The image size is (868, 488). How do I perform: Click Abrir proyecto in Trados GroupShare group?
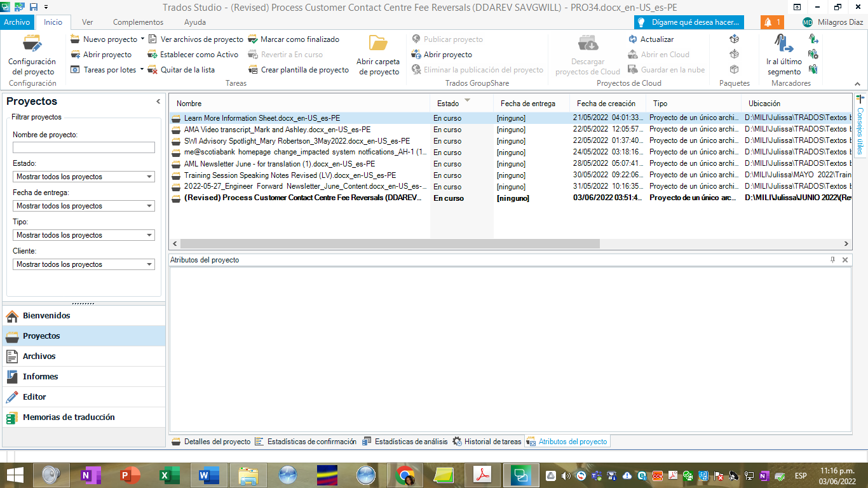pyautogui.click(x=442, y=55)
